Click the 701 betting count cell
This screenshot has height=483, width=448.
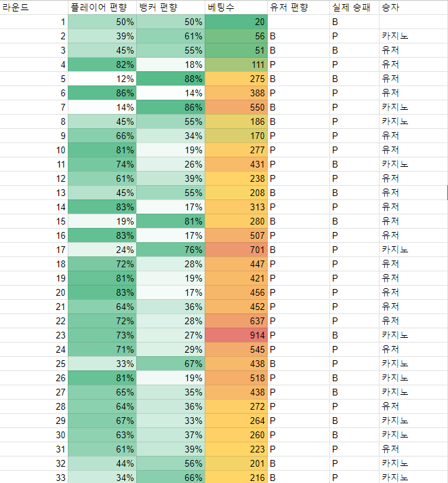point(237,250)
